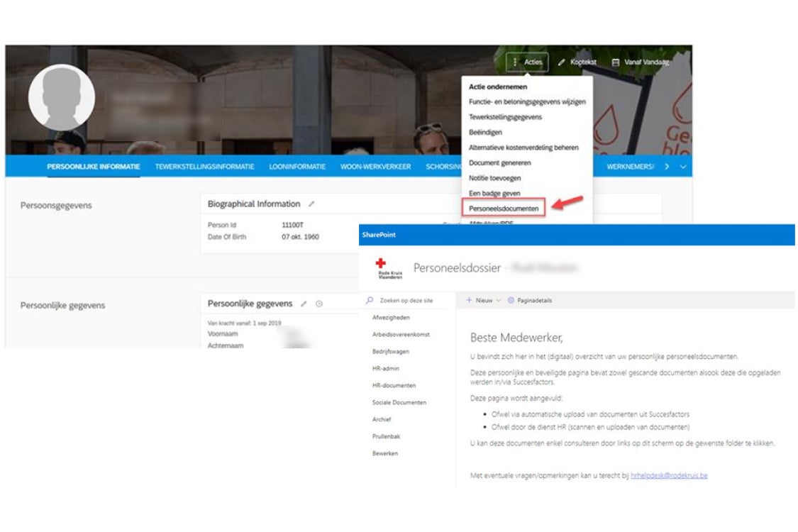798x532 pixels.
Task: Click the edit pencil next to Biographical Information
Action: point(311,204)
